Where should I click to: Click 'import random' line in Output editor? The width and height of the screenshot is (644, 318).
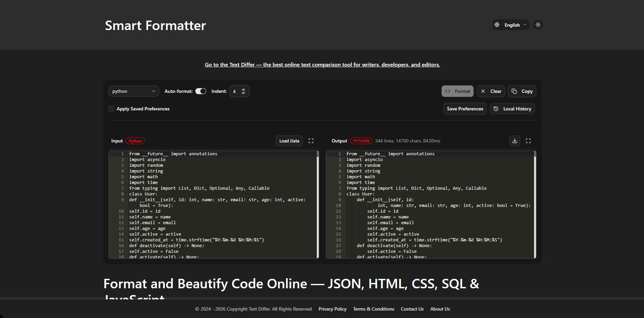(363, 165)
